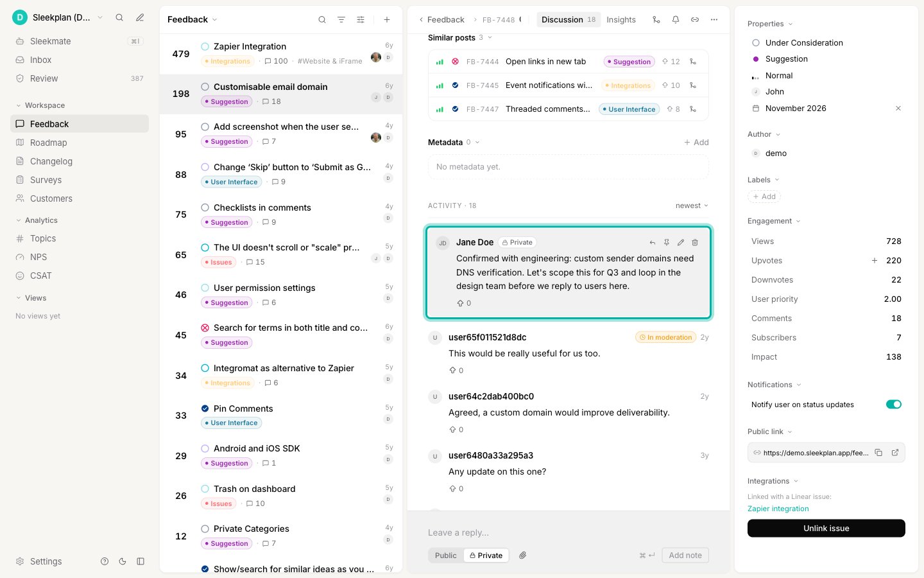Click the Unlink issue button
924x578 pixels.
coord(826,529)
